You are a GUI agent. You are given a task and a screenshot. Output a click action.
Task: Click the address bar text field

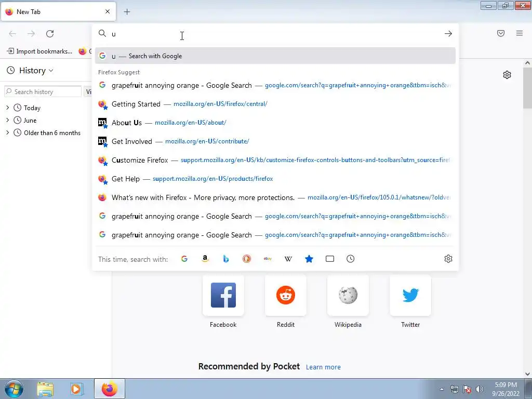coord(275,34)
